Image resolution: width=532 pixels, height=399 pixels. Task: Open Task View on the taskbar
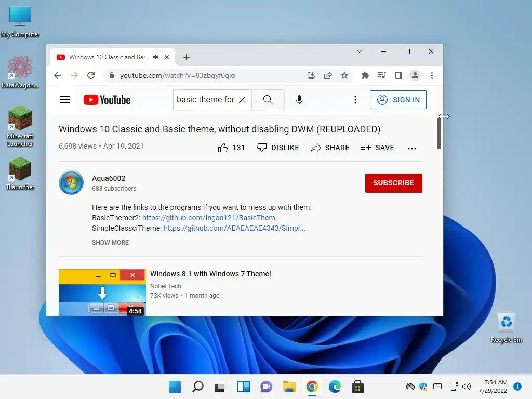pos(220,387)
